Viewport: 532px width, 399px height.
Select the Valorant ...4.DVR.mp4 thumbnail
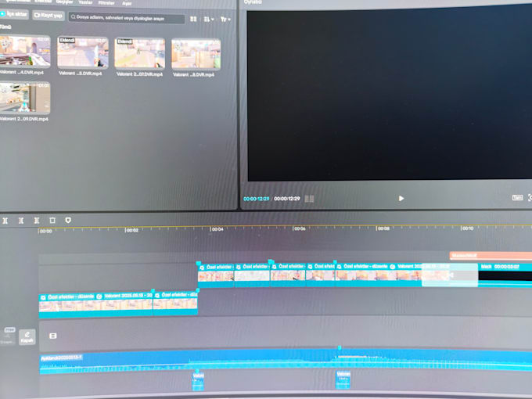click(x=25, y=51)
